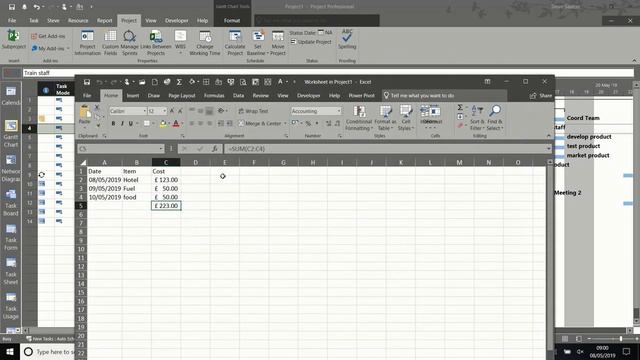640x360 pixels.
Task: Open Gantt Chart view in Project sidebar
Action: pyautogui.click(x=11, y=134)
